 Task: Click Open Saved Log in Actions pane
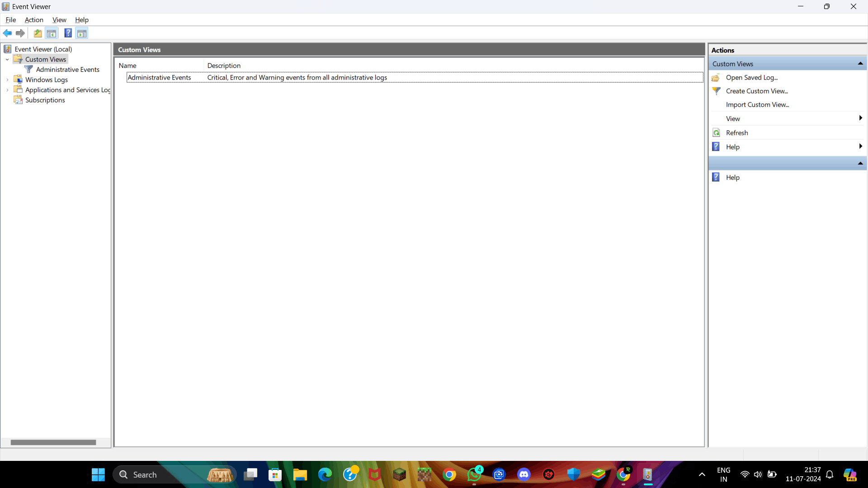coord(750,77)
